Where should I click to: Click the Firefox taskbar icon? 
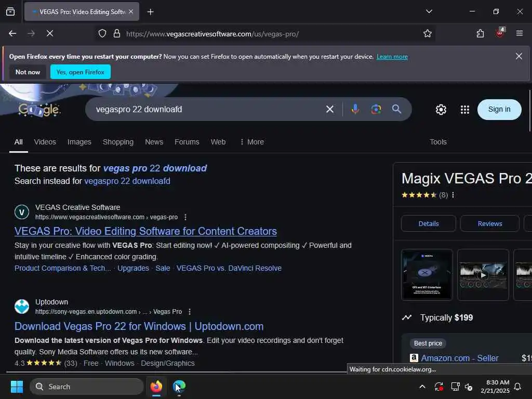[156, 387]
